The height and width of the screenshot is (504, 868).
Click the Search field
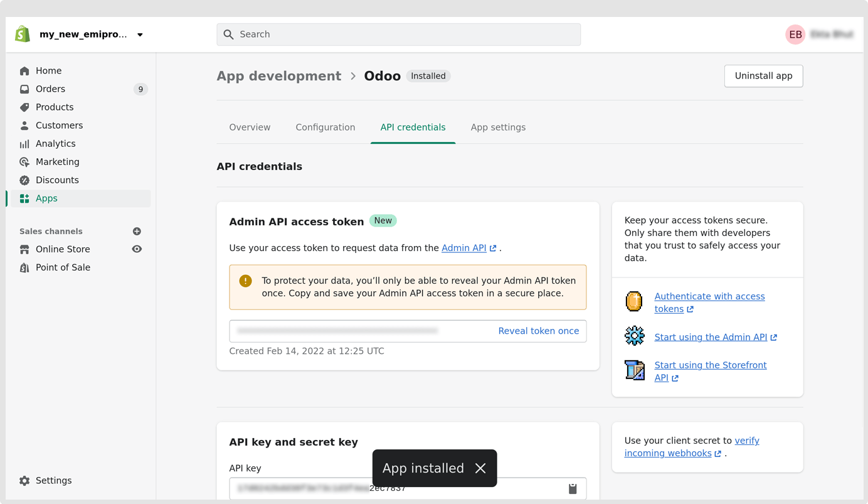coord(398,35)
